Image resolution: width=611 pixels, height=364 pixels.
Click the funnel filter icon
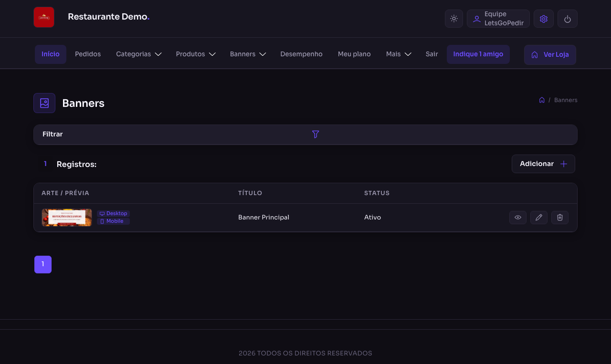click(316, 135)
